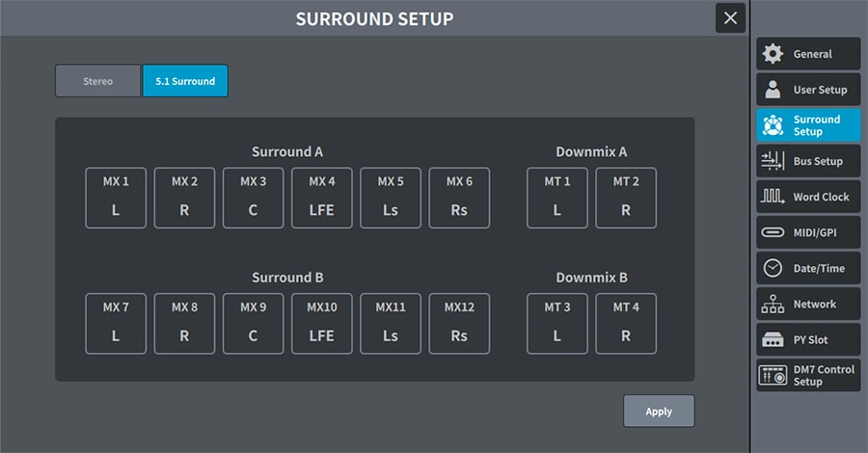Viewport: 868px width, 453px height.
Task: Open the MIDI/GPI connector icon
Action: click(773, 232)
